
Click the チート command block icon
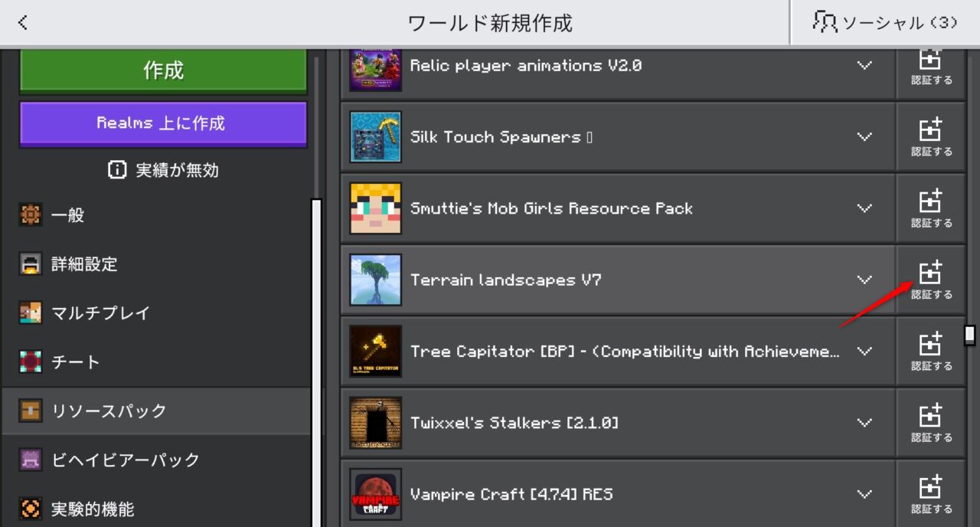(x=31, y=362)
